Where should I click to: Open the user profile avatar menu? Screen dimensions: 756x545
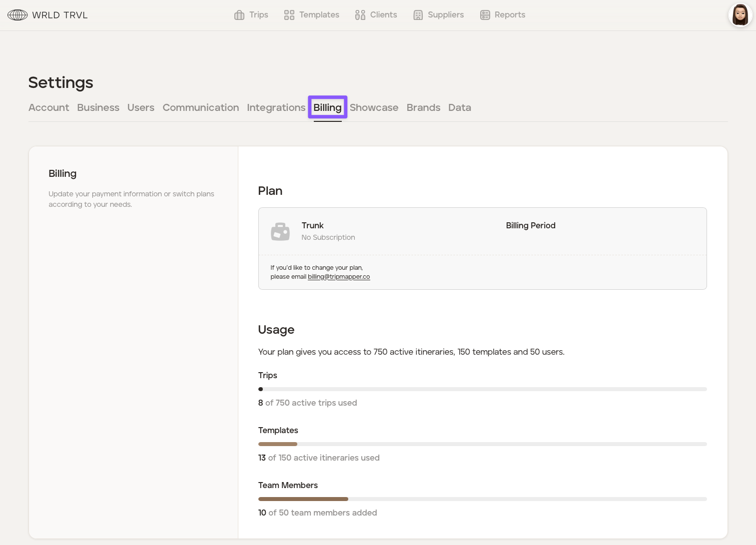pyautogui.click(x=740, y=15)
